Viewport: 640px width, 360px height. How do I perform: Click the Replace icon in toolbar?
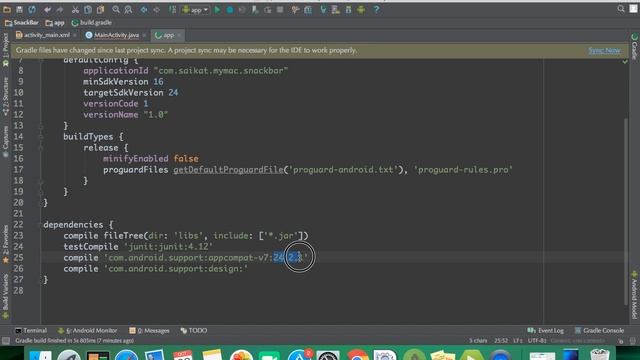[128, 9]
